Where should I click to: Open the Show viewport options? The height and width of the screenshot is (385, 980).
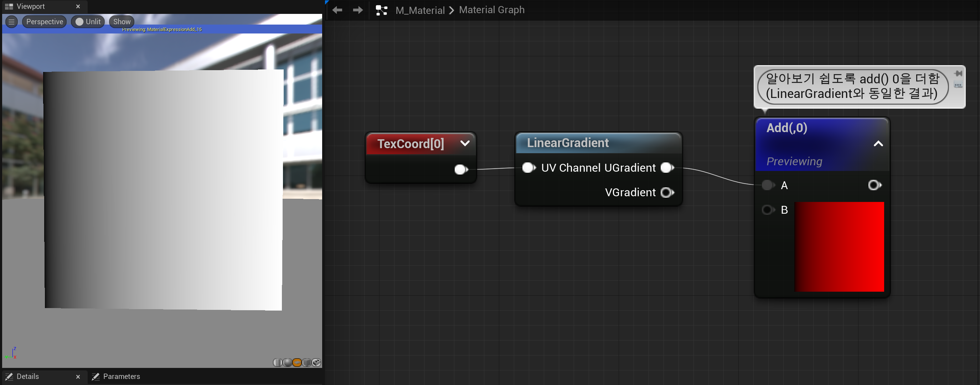(122, 22)
